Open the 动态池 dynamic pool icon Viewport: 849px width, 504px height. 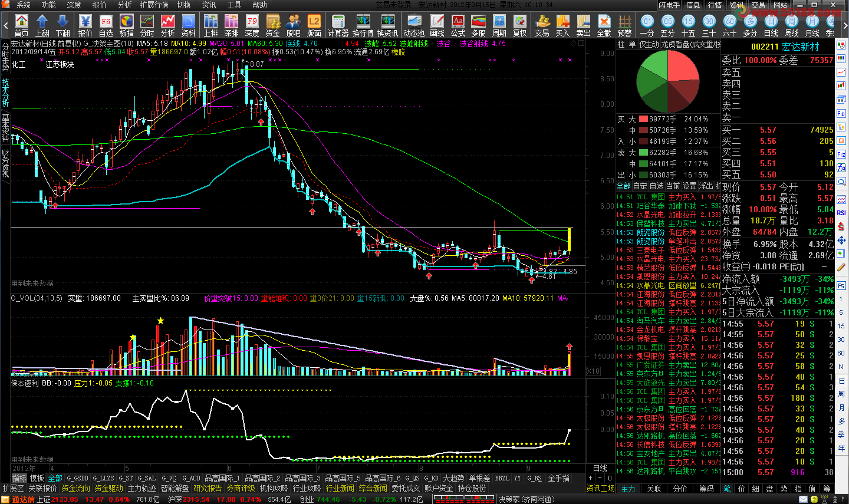click(414, 26)
